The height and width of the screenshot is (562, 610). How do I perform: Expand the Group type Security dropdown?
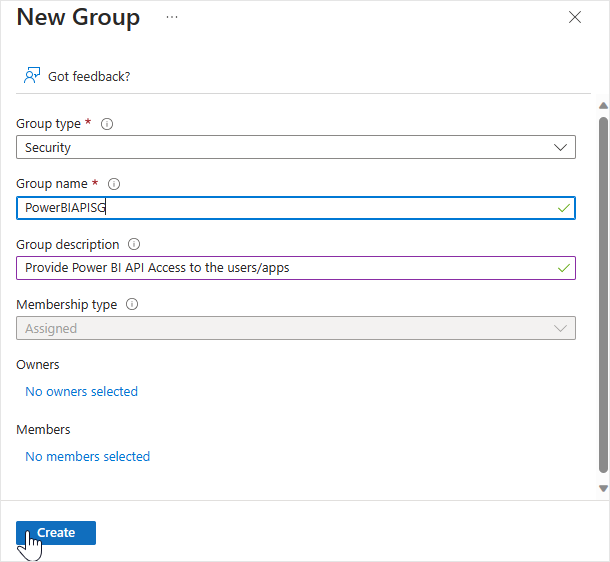coord(295,148)
